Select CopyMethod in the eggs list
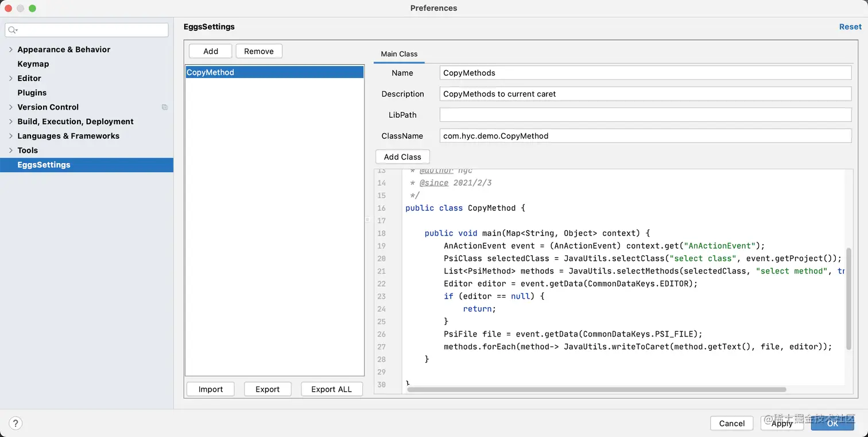Image resolution: width=868 pixels, height=437 pixels. 274,72
